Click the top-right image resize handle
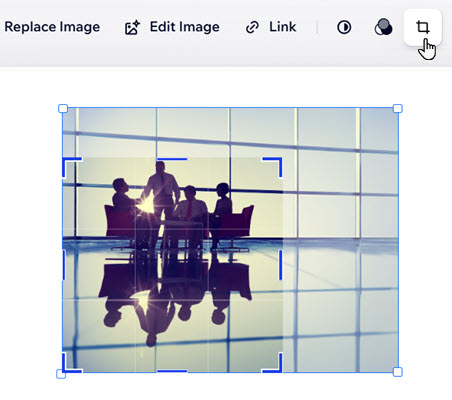The height and width of the screenshot is (400, 452). click(398, 108)
